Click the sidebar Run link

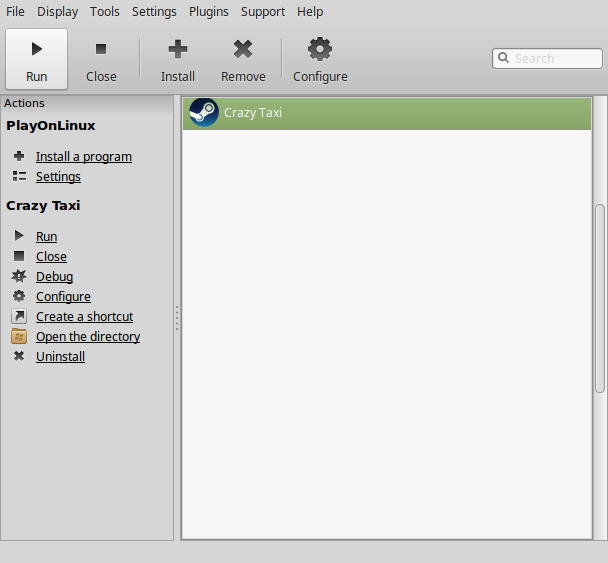(x=47, y=237)
